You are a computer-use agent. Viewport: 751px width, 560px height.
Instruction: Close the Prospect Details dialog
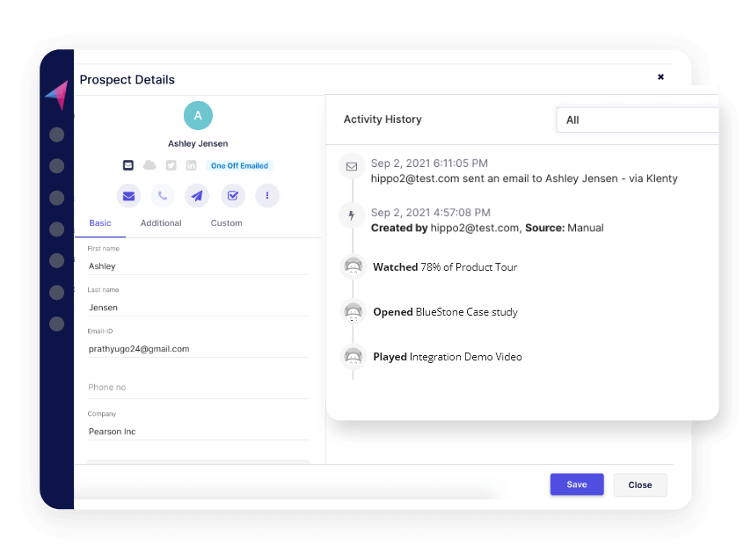660,76
